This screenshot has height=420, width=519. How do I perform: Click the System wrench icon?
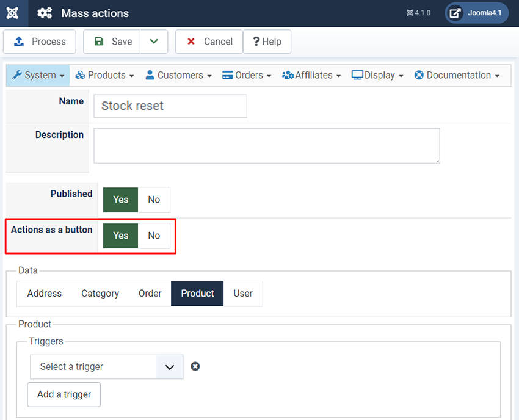click(x=17, y=75)
